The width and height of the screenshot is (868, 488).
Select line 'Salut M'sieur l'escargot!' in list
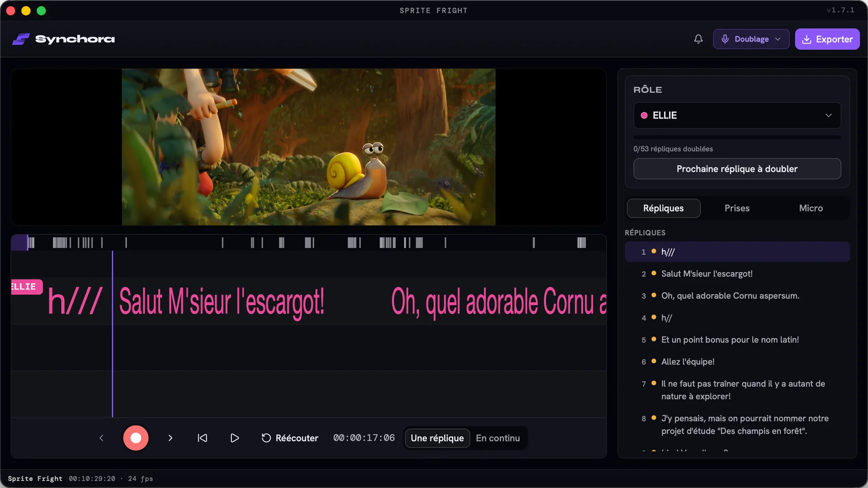click(x=737, y=274)
